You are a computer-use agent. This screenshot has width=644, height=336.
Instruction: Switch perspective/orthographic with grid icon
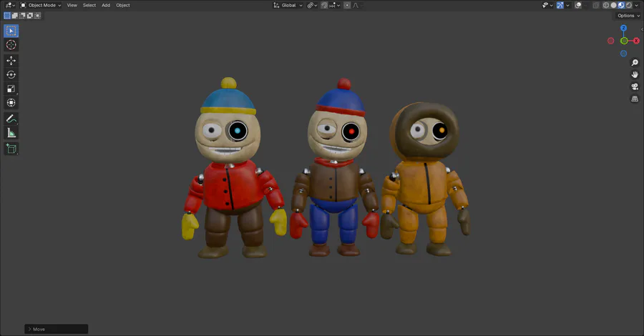tap(635, 99)
